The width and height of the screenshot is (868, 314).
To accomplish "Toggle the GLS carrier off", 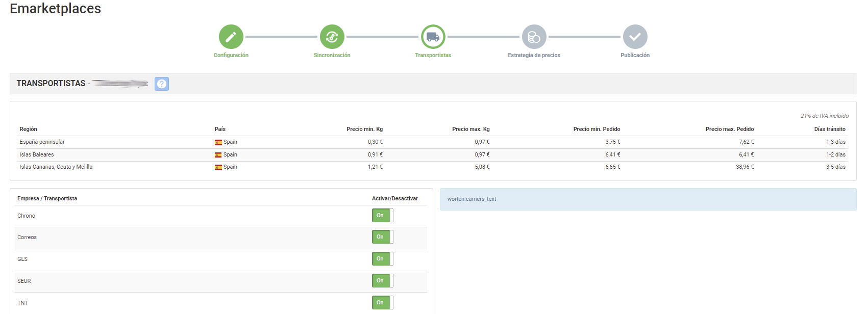I will [x=382, y=259].
